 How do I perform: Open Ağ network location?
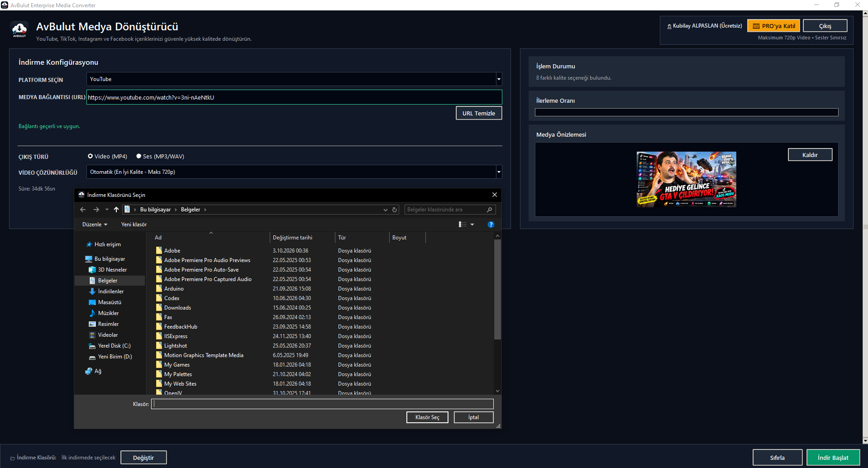tap(93, 371)
